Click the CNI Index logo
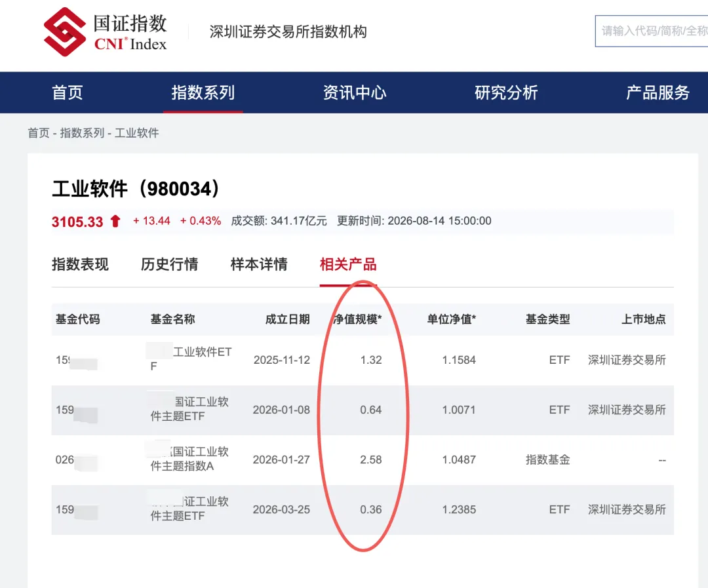The image size is (708, 588). 105,31
